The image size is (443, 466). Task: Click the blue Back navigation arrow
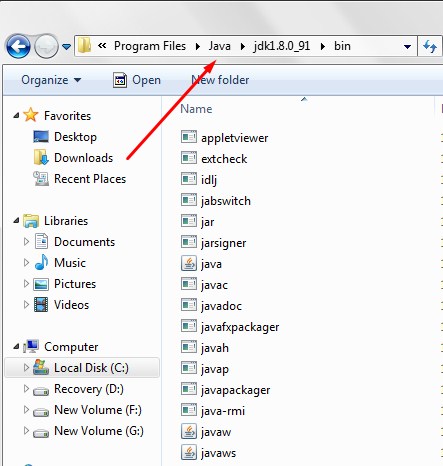[18, 46]
